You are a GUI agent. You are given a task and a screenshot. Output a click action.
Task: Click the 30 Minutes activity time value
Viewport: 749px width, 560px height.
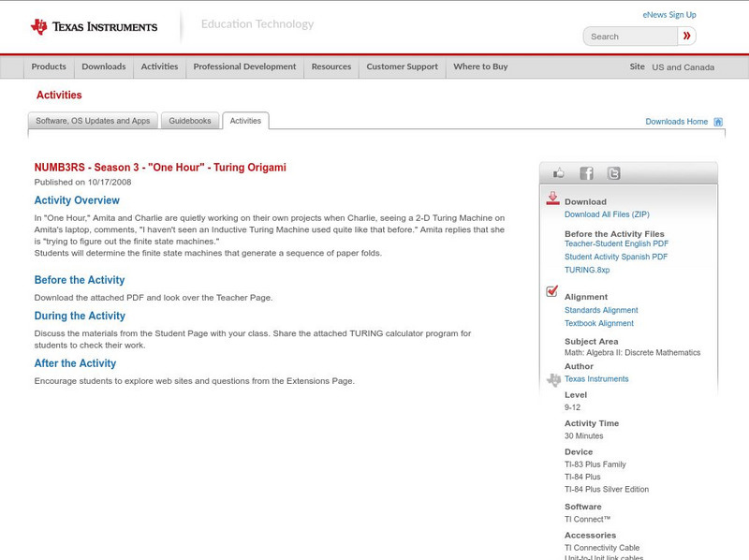(x=583, y=436)
